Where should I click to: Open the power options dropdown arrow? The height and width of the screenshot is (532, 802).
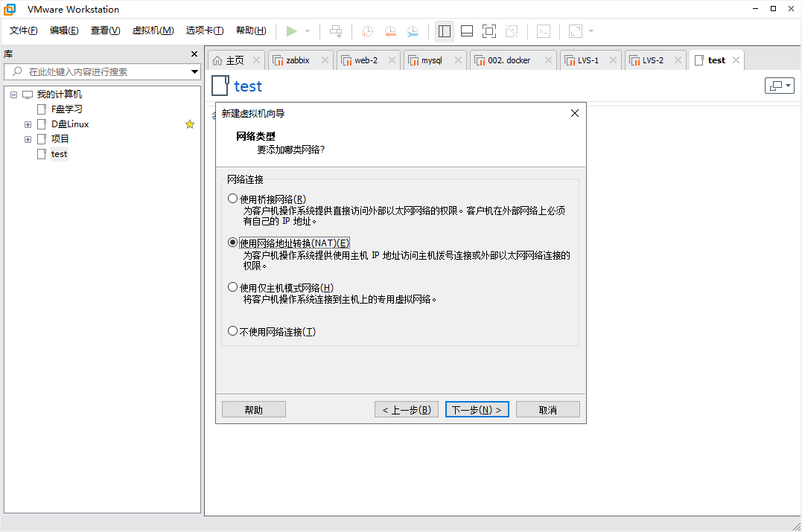308,31
